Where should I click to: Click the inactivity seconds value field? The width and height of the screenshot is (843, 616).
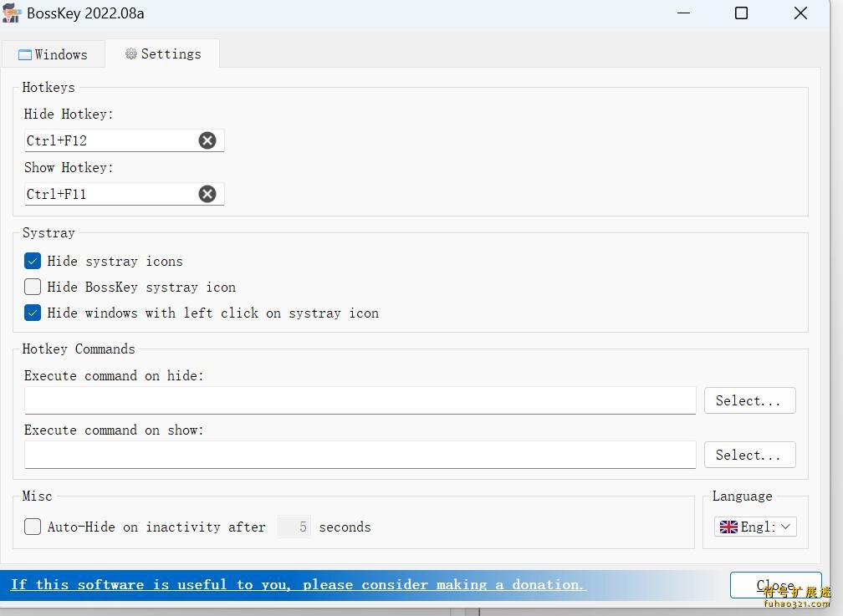[x=294, y=527]
